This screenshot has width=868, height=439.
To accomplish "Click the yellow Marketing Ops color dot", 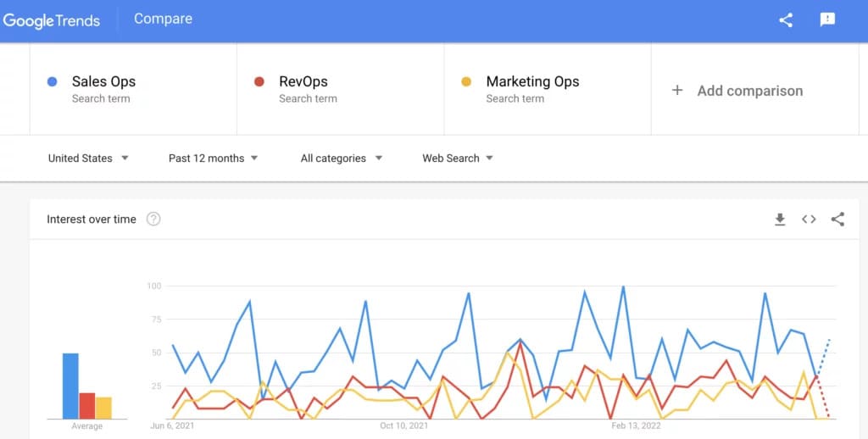I will click(x=466, y=82).
